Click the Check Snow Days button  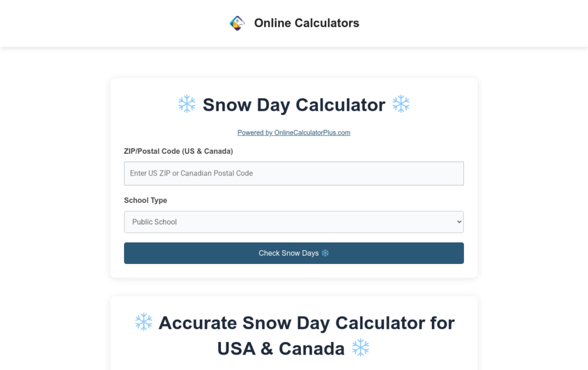294,252
